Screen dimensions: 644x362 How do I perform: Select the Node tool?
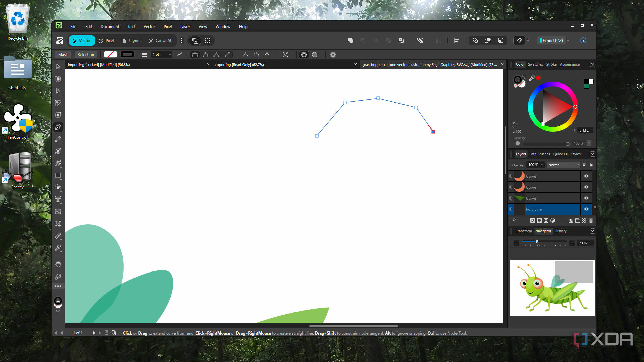[58, 91]
